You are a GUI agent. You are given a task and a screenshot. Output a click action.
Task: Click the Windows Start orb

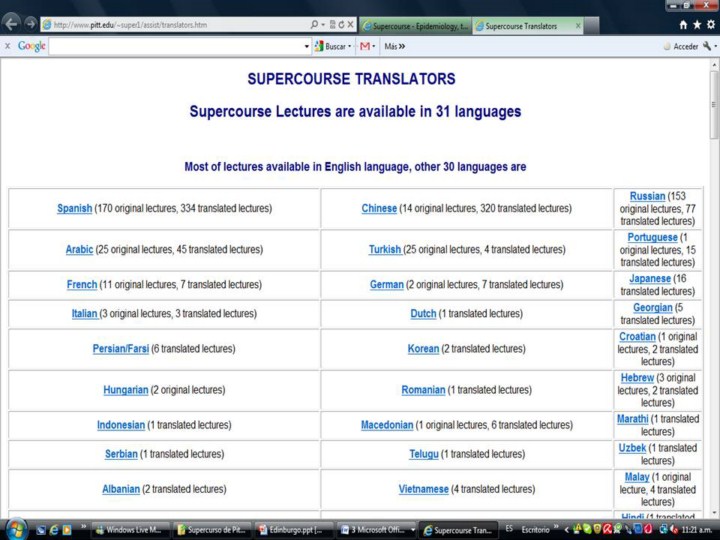pos(16,528)
